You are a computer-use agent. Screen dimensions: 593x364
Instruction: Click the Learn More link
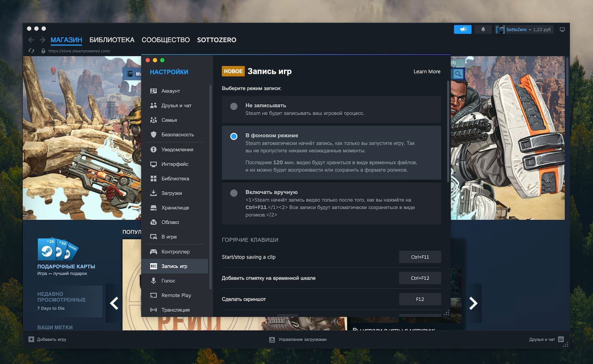point(427,71)
